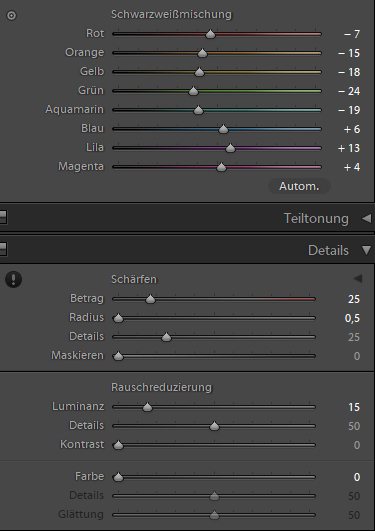Screen dimensions: 375x531
Task: Toggle the Details panel on/off switch
Action: [3, 249]
